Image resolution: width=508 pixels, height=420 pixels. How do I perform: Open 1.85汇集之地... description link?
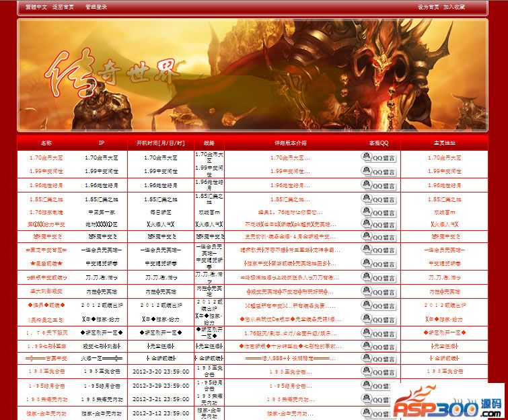290,199
